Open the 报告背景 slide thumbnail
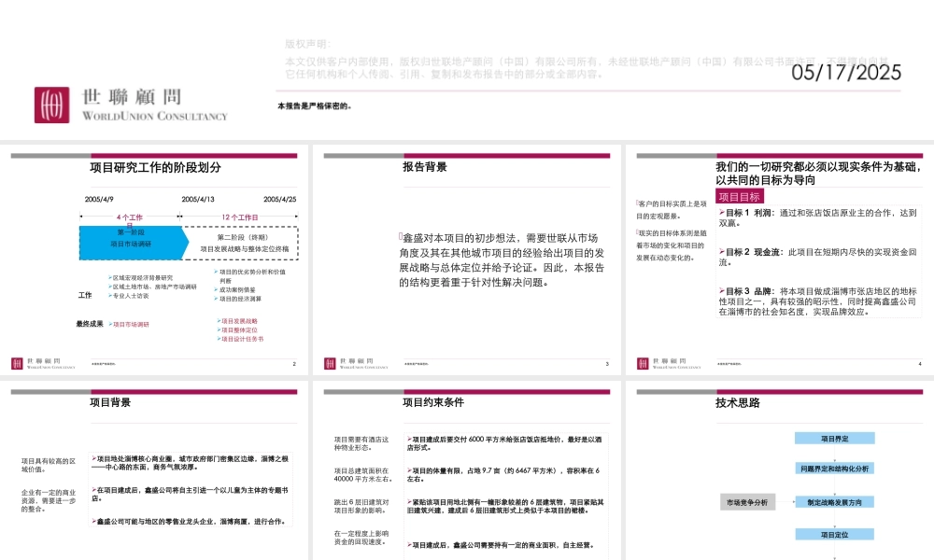The image size is (934, 560). 467,260
